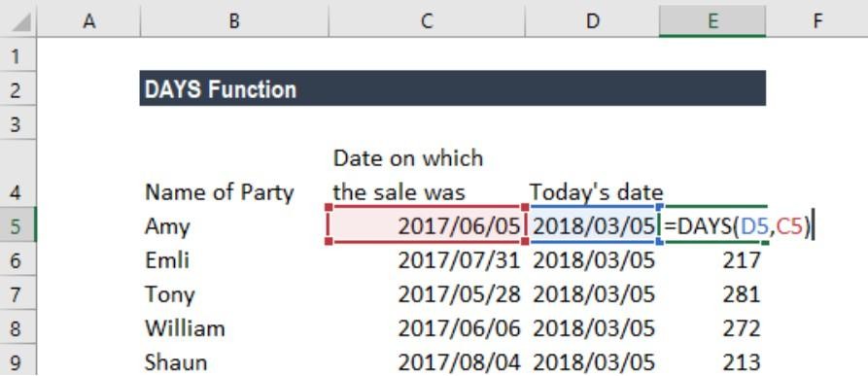Image resolution: width=868 pixels, height=376 pixels.
Task: Select column E header
Action: pos(712,21)
